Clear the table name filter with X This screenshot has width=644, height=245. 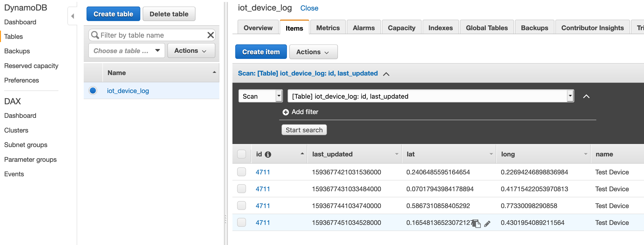(x=210, y=35)
